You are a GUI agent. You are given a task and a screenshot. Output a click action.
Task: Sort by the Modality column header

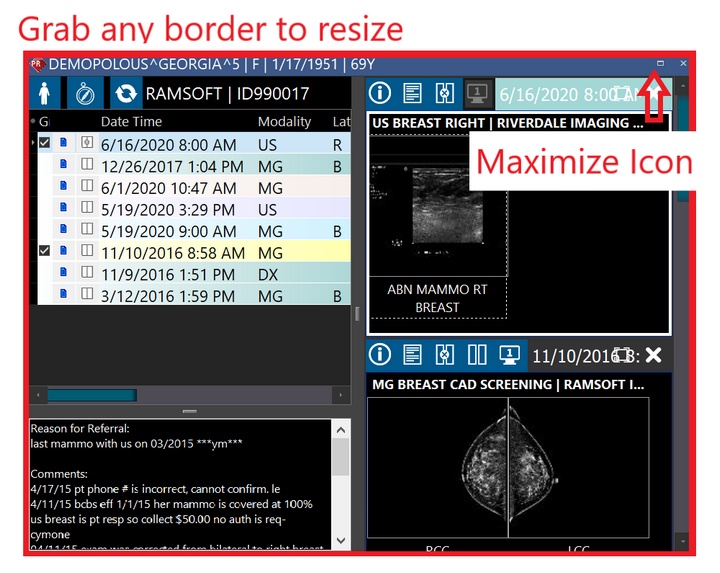click(284, 122)
